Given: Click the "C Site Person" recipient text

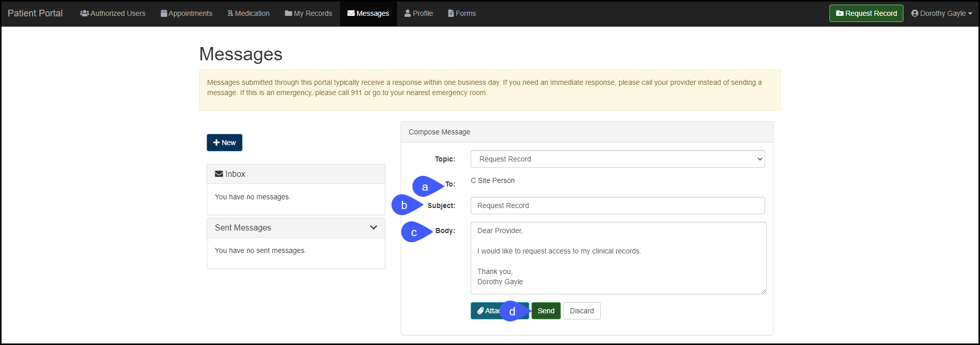Looking at the screenshot, I should (493, 180).
